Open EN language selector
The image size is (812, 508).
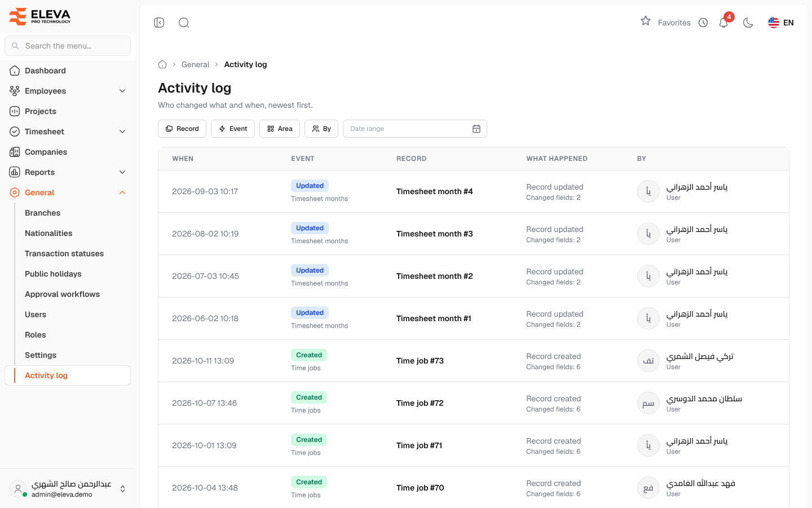(x=781, y=23)
